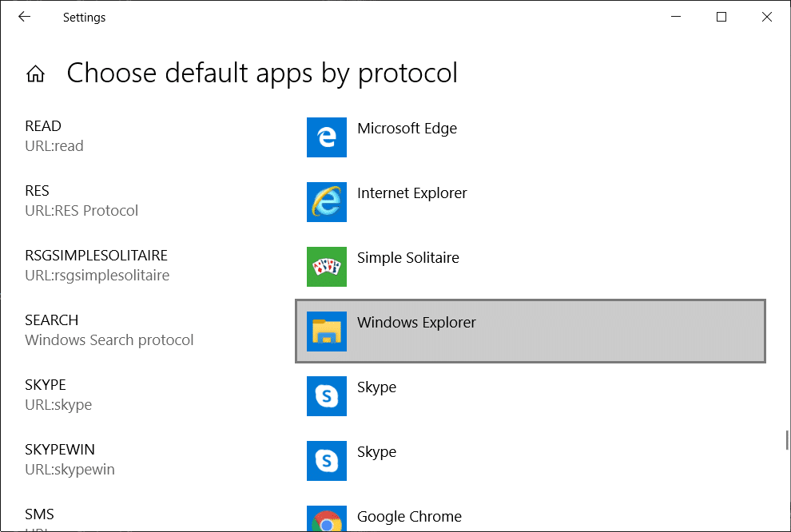Select the URL:skypewin description text

click(x=70, y=470)
